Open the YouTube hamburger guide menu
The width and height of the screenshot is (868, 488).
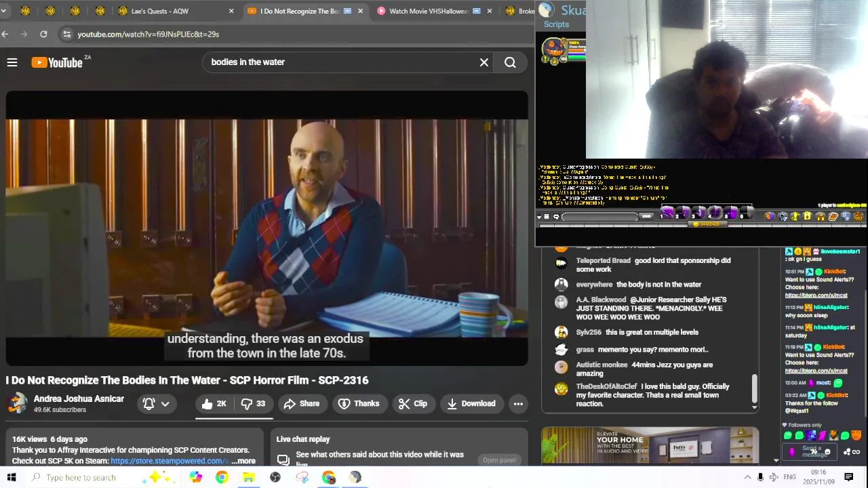pyautogui.click(x=12, y=62)
